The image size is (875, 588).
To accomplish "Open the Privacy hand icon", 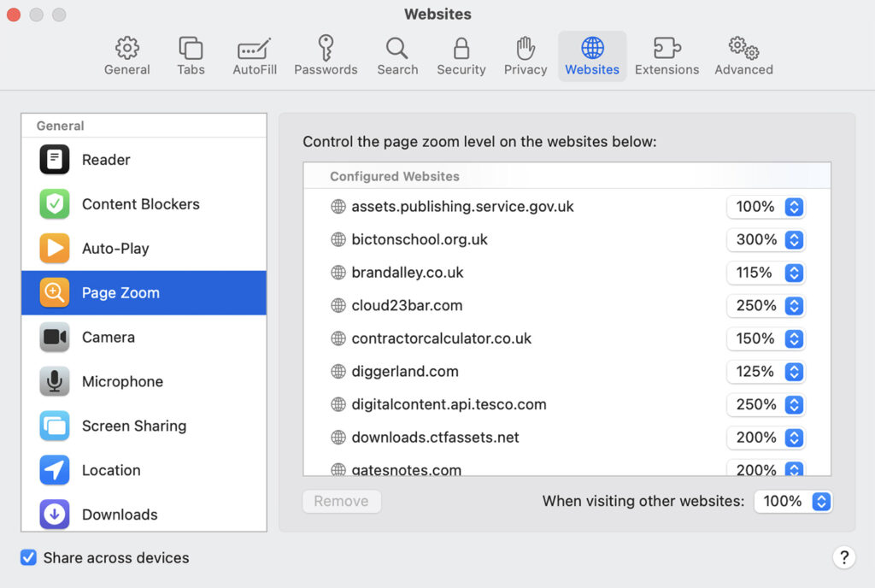I will pyautogui.click(x=525, y=56).
